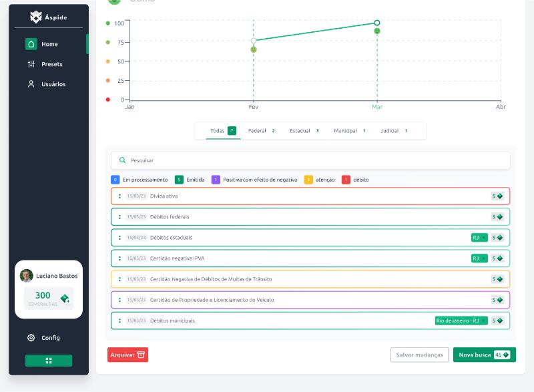The width and height of the screenshot is (534, 392).
Task: Remove Rio de Janeiro - RJ tag
Action: pos(483,321)
